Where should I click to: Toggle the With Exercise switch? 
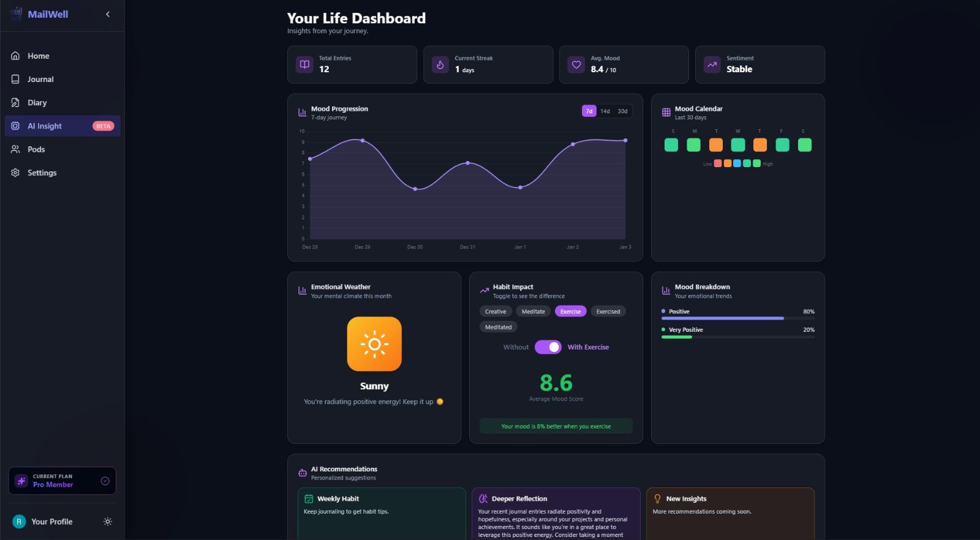coord(548,347)
